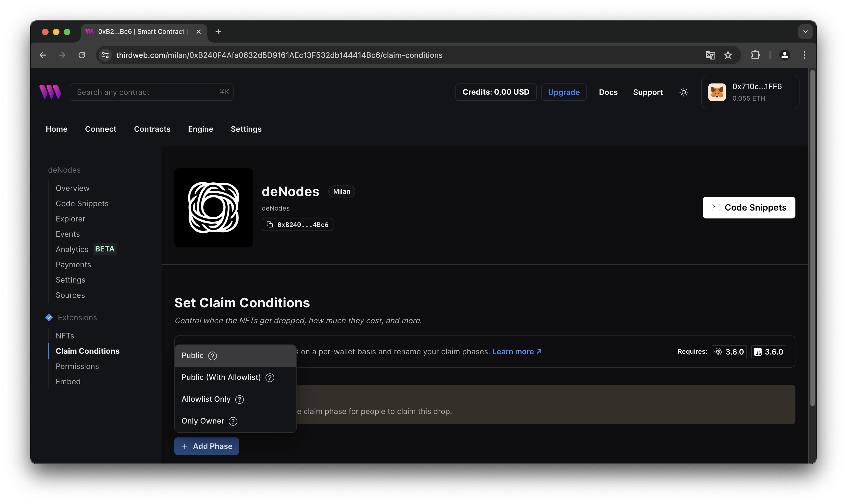Open Permissions under Extensions
This screenshot has width=847, height=504.
(x=77, y=367)
